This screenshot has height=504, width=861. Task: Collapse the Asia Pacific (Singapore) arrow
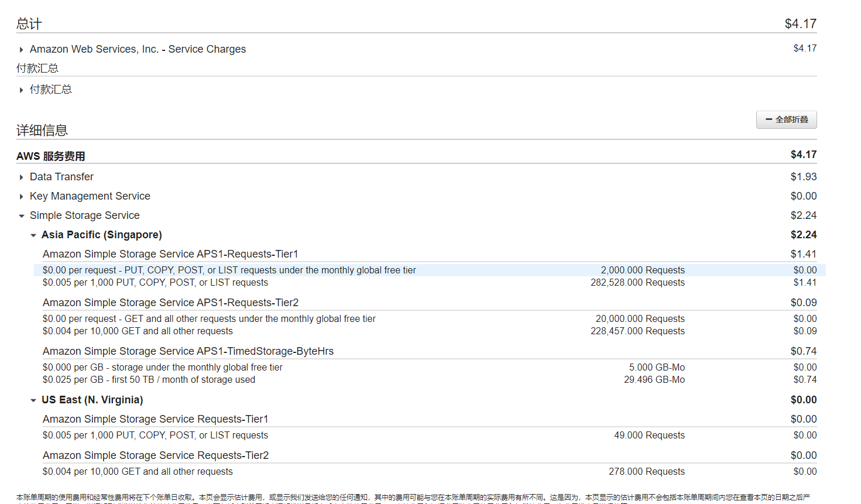(33, 235)
